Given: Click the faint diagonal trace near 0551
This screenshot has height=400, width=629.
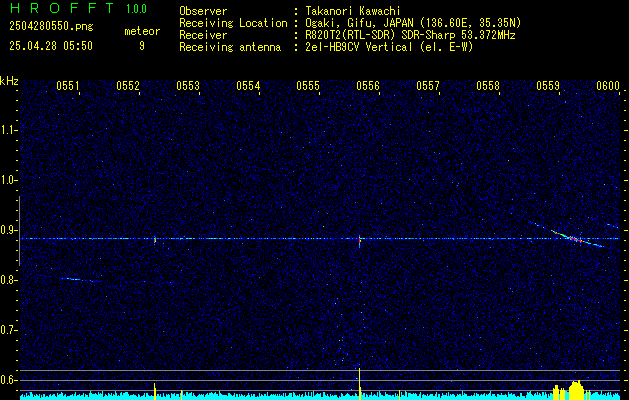Looking at the screenshot, I should 80,280.
